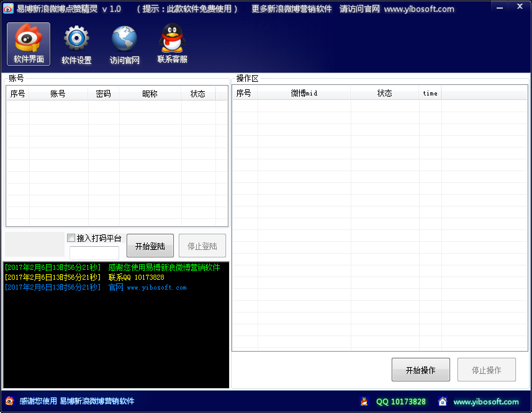Click the time column header in 操作区
This screenshot has height=413, width=532.
(x=430, y=93)
